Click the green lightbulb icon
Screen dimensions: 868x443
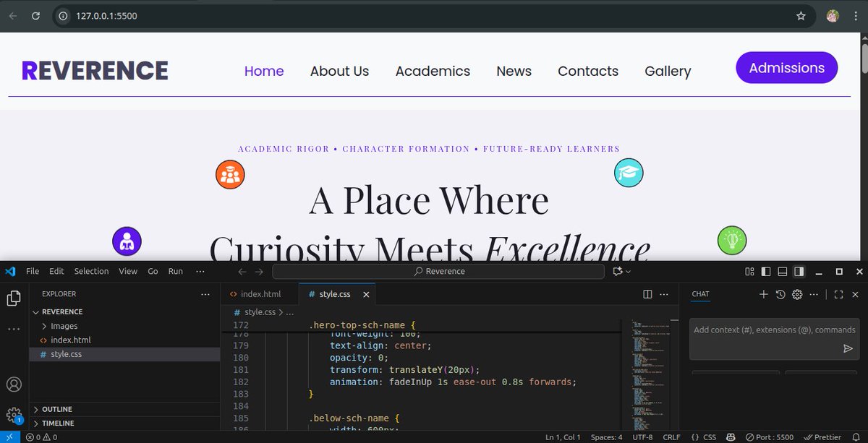732,239
